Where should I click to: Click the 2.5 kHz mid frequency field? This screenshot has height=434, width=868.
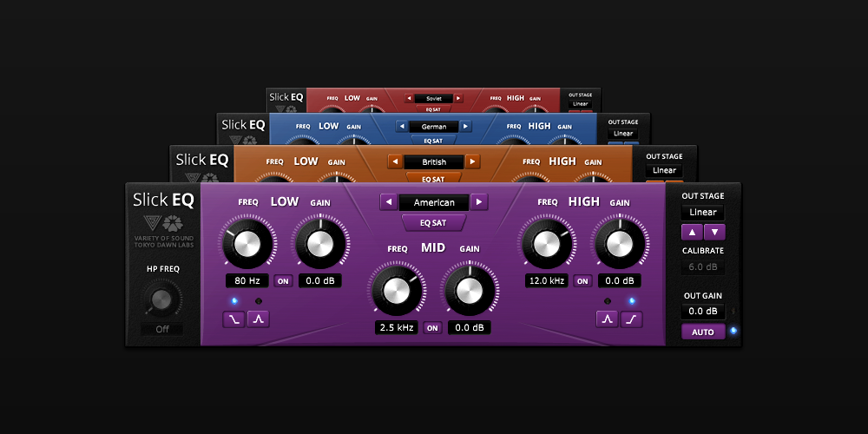pos(397,328)
